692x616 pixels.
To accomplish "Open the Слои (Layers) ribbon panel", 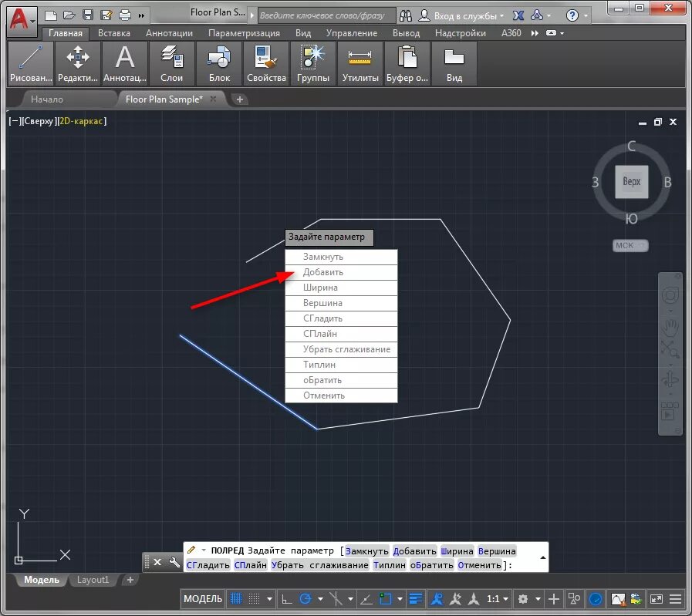I will [171, 63].
